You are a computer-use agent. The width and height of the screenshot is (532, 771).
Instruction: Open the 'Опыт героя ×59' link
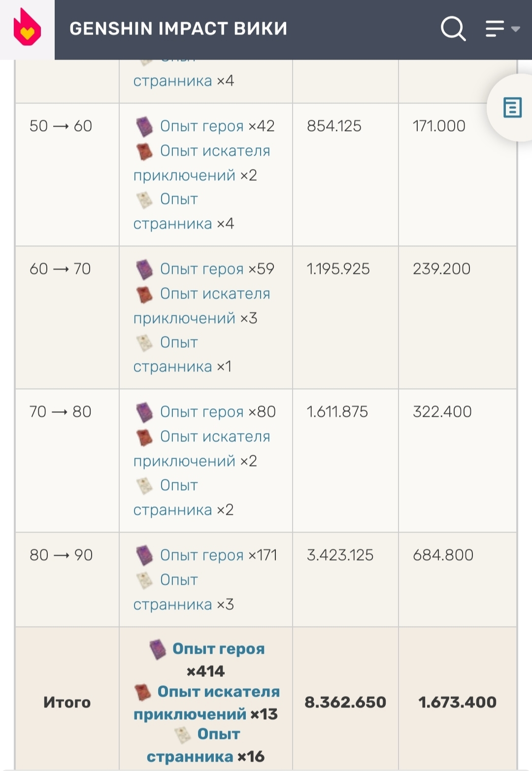pyautogui.click(x=202, y=269)
